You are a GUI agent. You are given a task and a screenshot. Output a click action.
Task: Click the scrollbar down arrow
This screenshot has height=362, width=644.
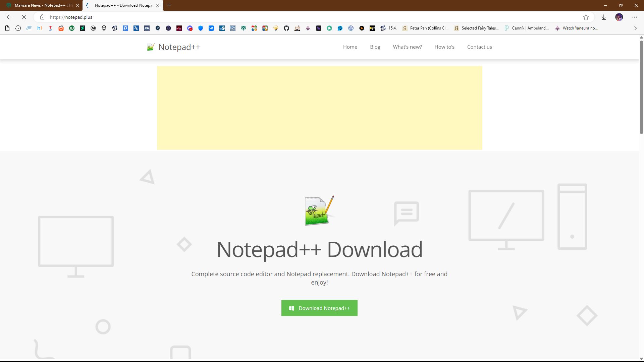pos(641,359)
